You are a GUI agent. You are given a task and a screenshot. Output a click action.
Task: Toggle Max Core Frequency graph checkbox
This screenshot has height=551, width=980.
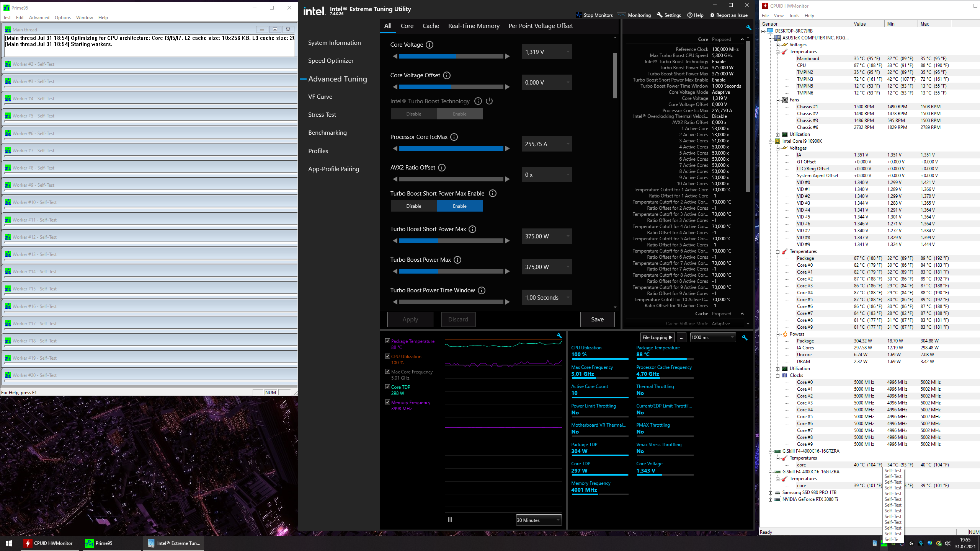point(387,371)
